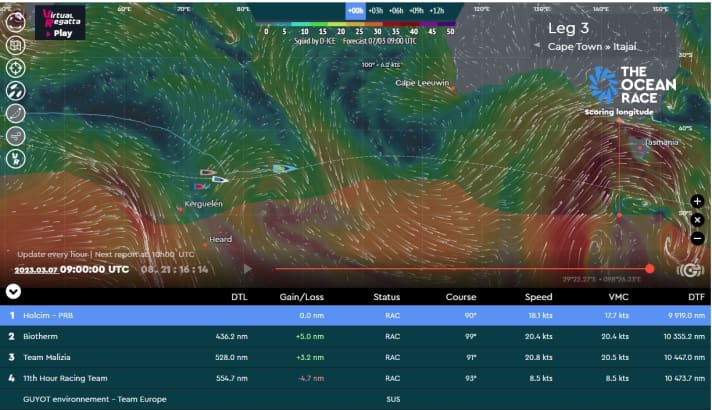
Task: Zoom in with the plus button
Action: tap(697, 201)
